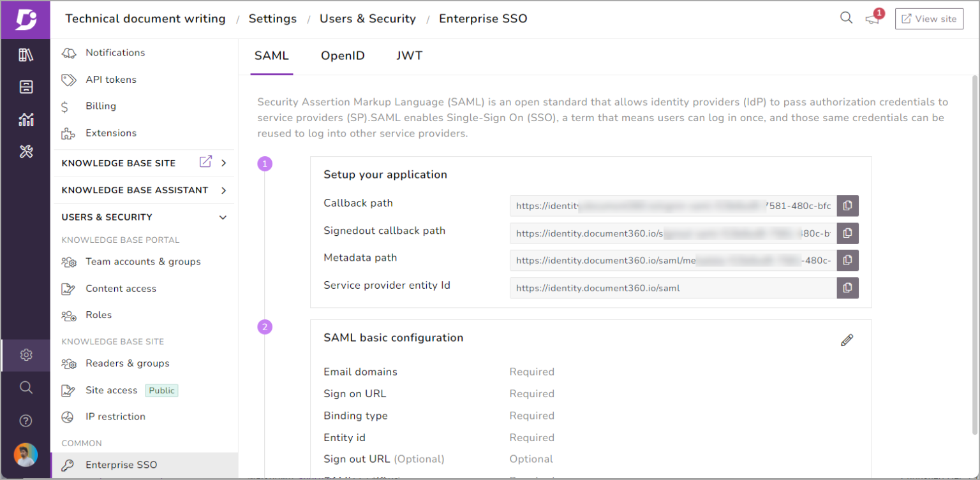Screen dimensions: 980x480
Task: Open announcements icon with notification badge
Action: [873, 20]
